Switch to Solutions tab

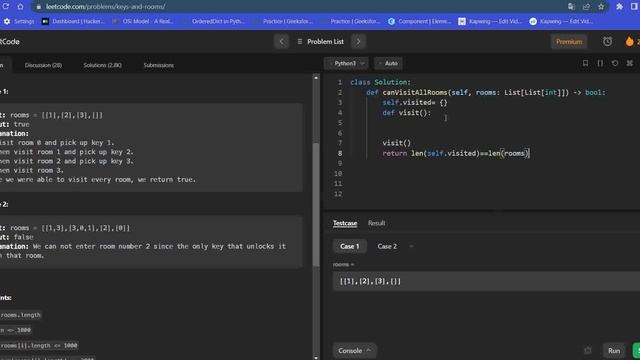(102, 65)
